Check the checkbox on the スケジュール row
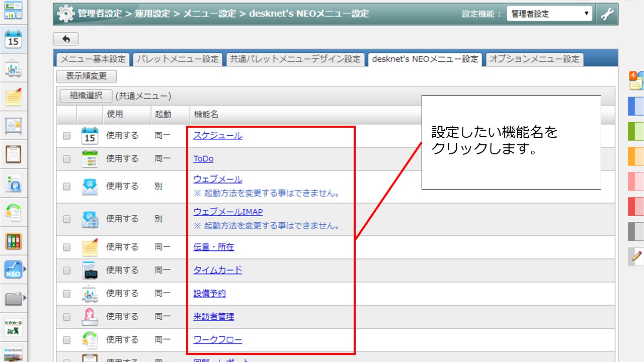The height and width of the screenshot is (362, 644). [67, 135]
